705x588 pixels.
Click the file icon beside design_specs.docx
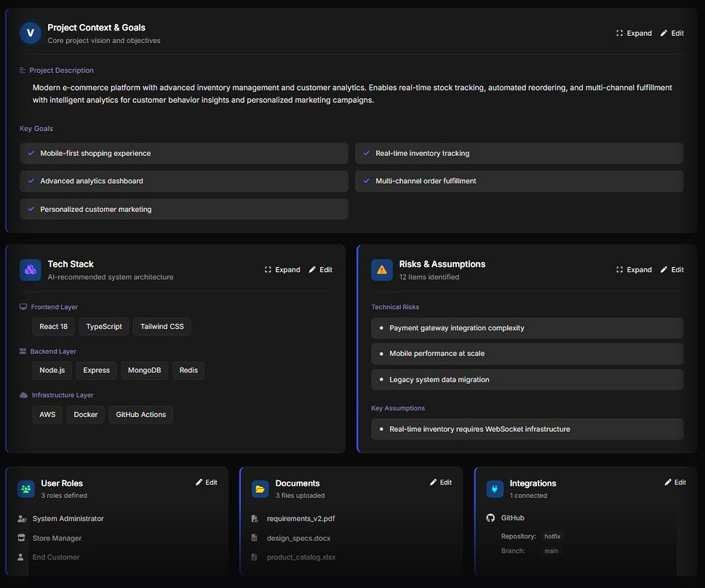click(254, 538)
